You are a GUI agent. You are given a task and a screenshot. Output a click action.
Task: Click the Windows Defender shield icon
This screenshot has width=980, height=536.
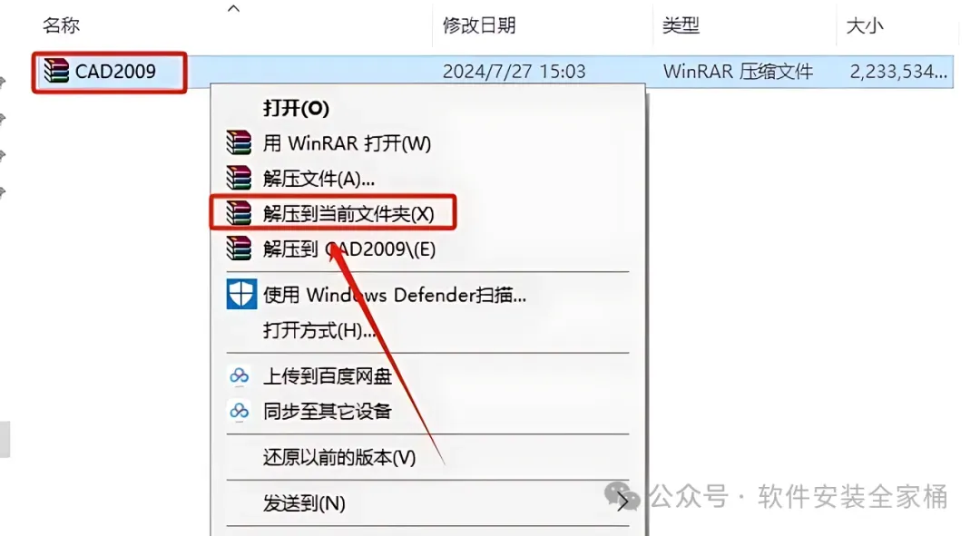[241, 294]
